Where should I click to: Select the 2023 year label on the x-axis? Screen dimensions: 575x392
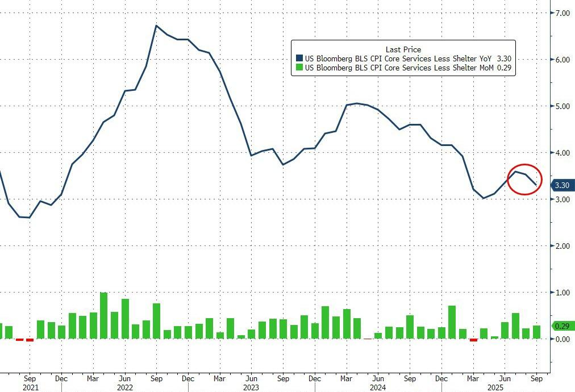point(251,387)
